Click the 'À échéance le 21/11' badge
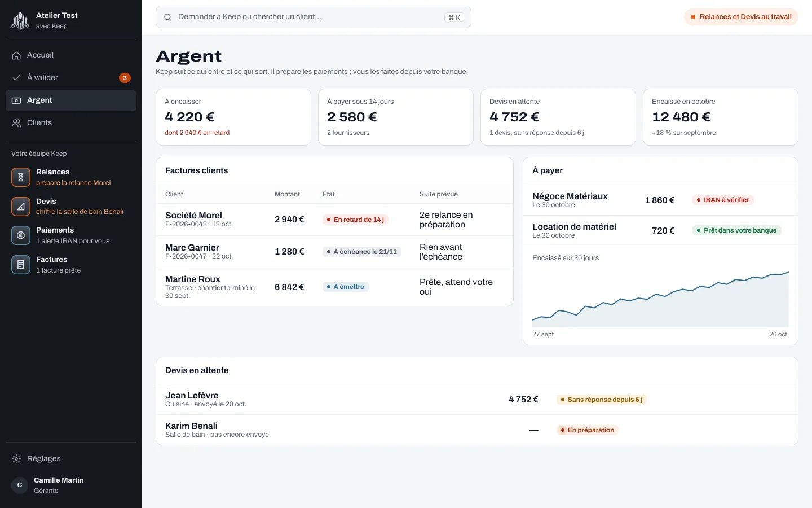Screen dimensions: 812x508 (x=362, y=252)
